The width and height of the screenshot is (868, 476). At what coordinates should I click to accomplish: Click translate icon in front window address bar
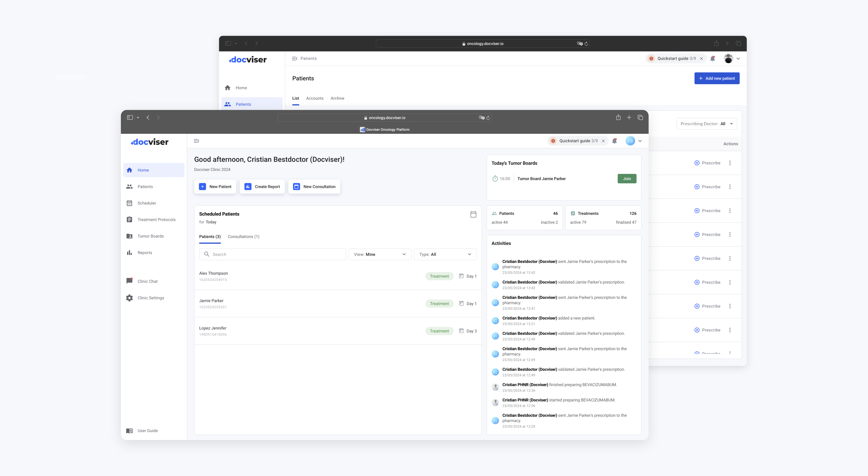click(x=482, y=118)
